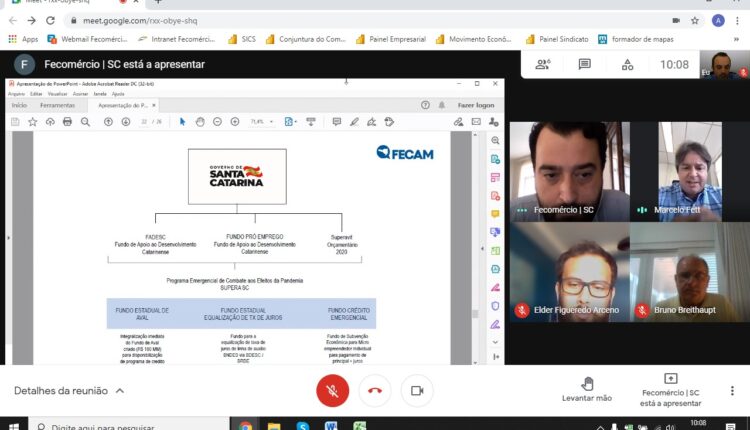The image size is (750, 430).
Task: Open more options three-dot menu
Action: point(732,391)
